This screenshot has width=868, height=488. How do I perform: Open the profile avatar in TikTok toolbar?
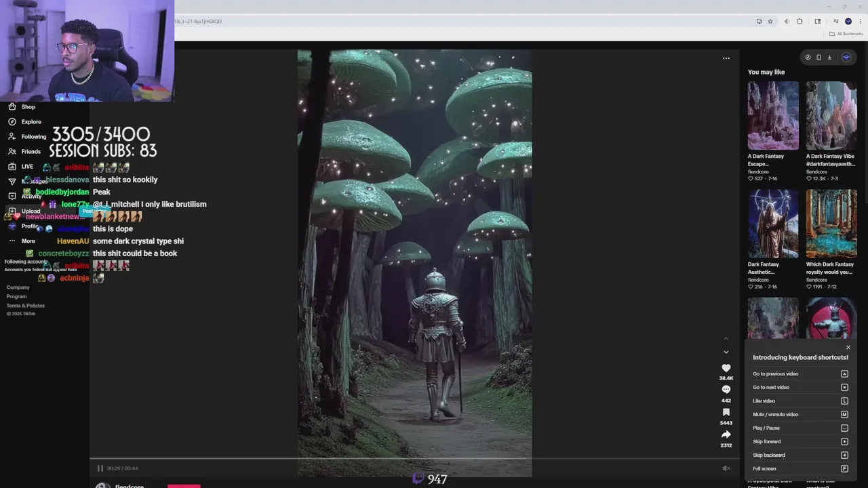846,58
